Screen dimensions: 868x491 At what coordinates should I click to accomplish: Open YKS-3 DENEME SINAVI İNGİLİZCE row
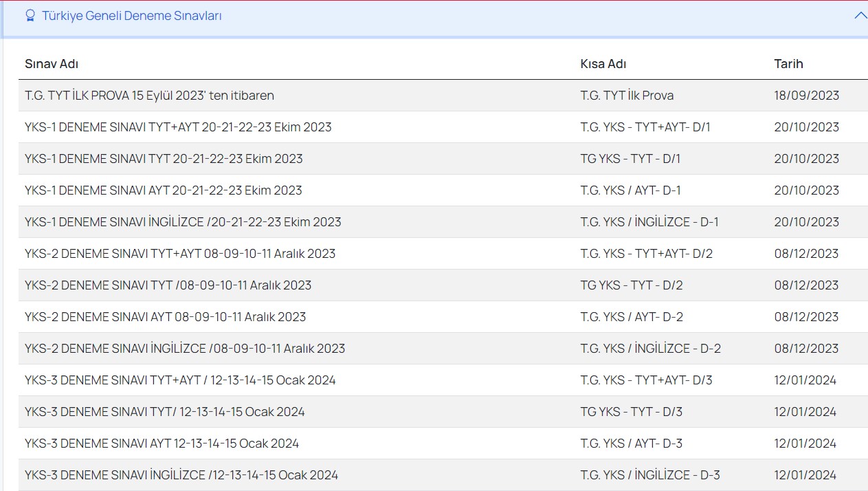181,475
